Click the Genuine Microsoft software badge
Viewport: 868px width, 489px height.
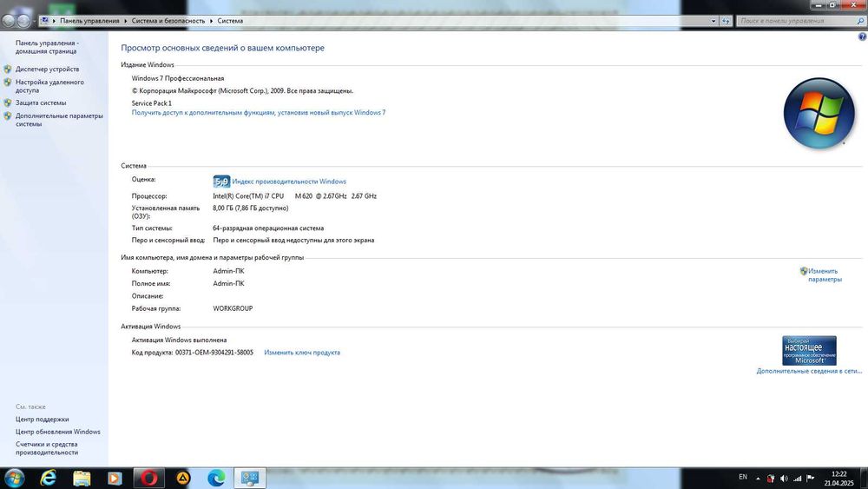pyautogui.click(x=809, y=350)
